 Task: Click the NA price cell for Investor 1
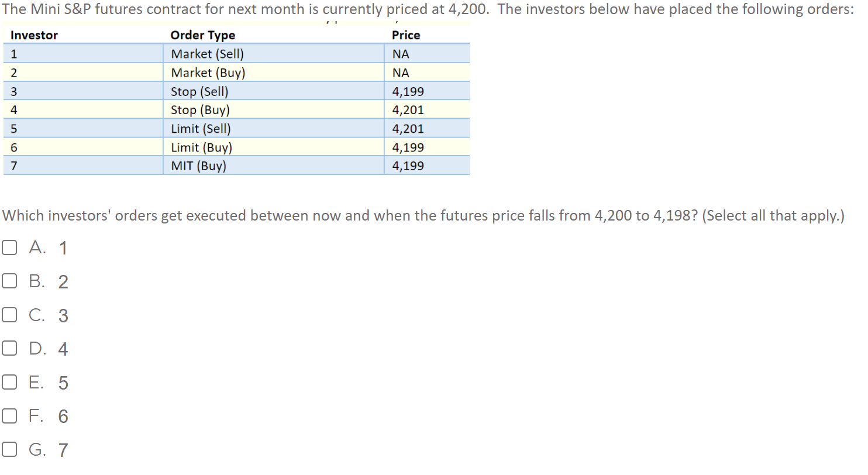(399, 54)
